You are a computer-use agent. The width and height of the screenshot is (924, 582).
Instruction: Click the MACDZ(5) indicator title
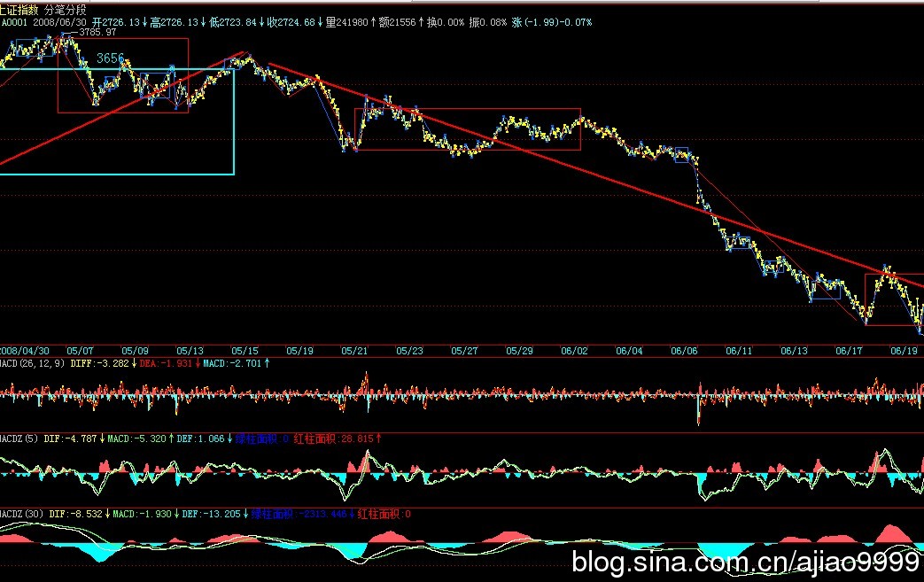pos(21,438)
